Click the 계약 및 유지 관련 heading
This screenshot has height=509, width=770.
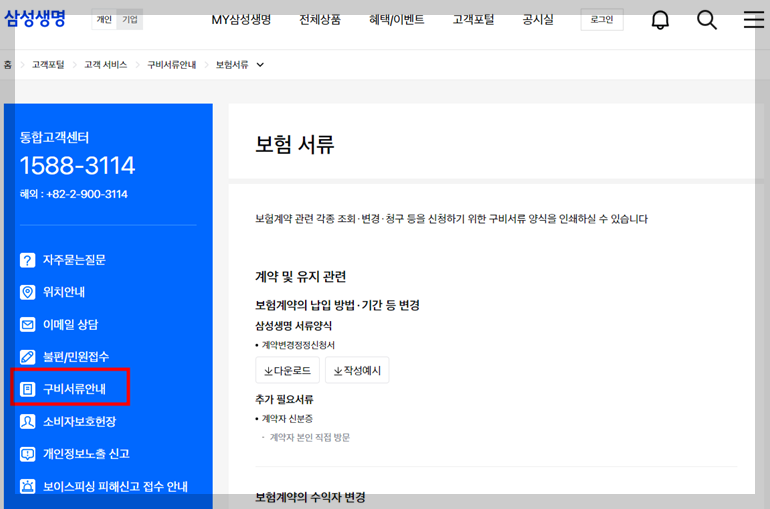(301, 276)
